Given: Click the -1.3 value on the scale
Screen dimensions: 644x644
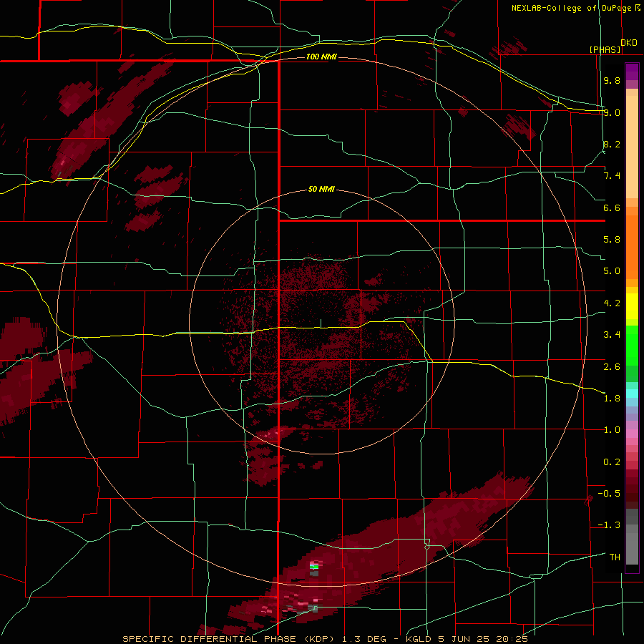Looking at the screenshot, I should click(x=609, y=525).
